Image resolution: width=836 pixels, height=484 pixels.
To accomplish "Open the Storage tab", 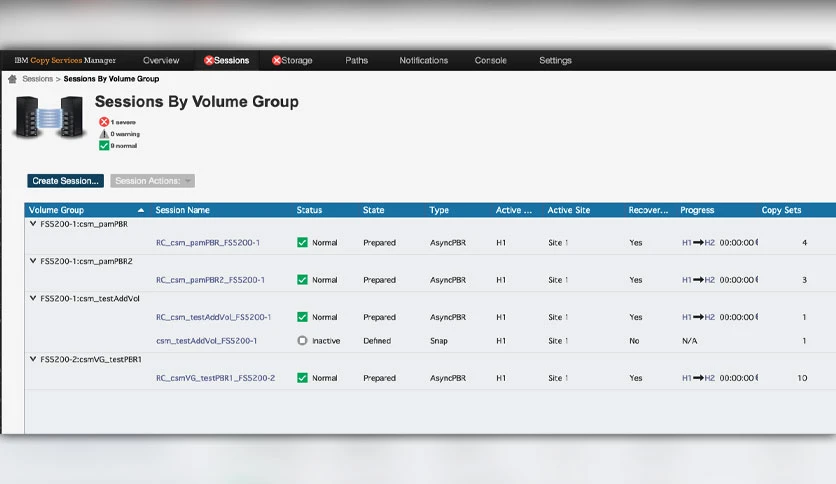I will [x=292, y=60].
